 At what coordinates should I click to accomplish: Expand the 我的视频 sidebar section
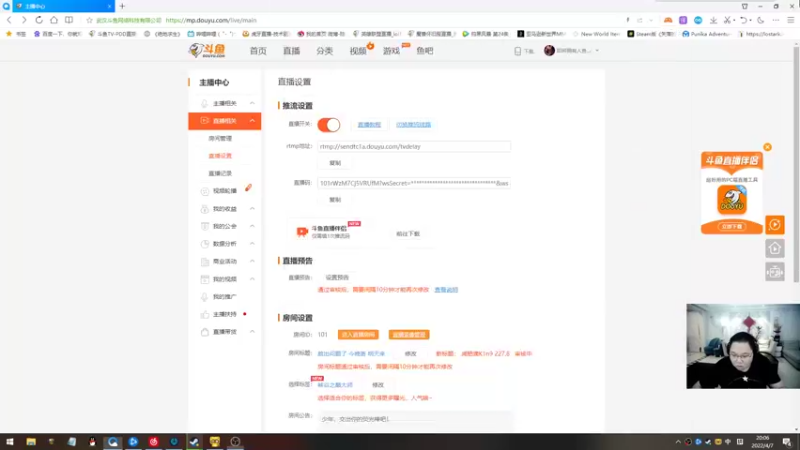[x=252, y=279]
